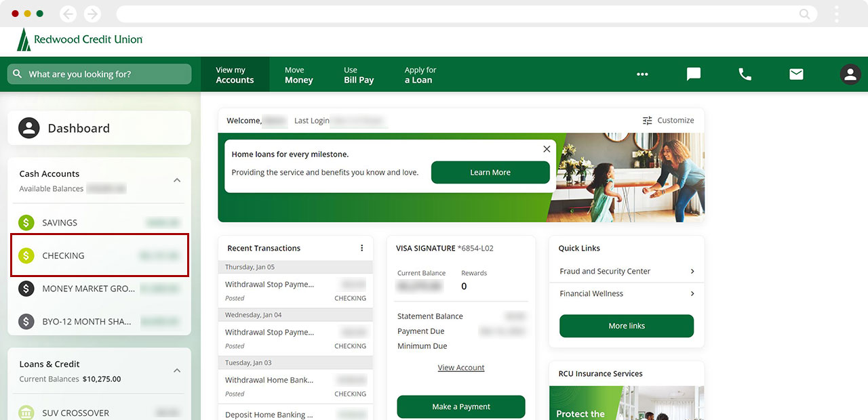Click the Customize label
This screenshot has width=868, height=420.
click(675, 121)
